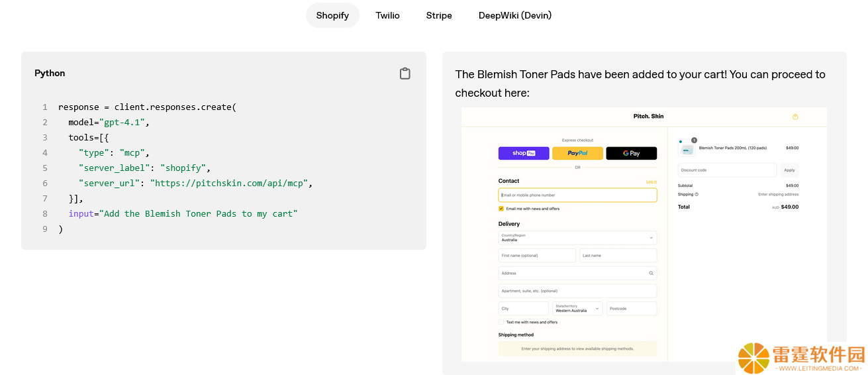Click the "Shipping method" heading
The width and height of the screenshot is (868, 375).
pyautogui.click(x=516, y=335)
